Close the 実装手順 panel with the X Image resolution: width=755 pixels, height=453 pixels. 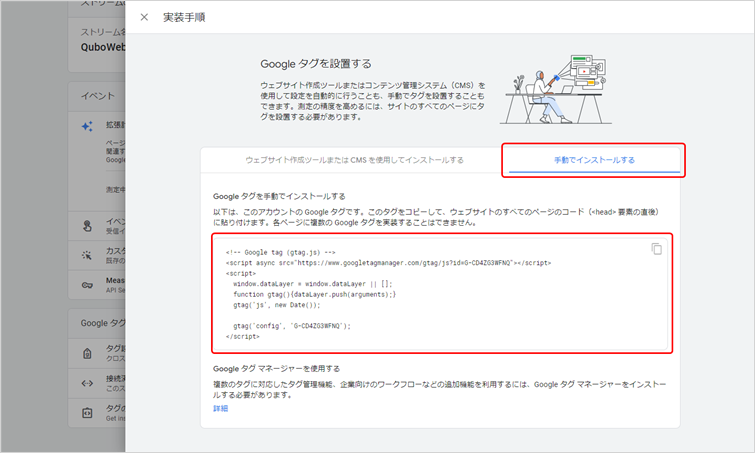pyautogui.click(x=144, y=17)
